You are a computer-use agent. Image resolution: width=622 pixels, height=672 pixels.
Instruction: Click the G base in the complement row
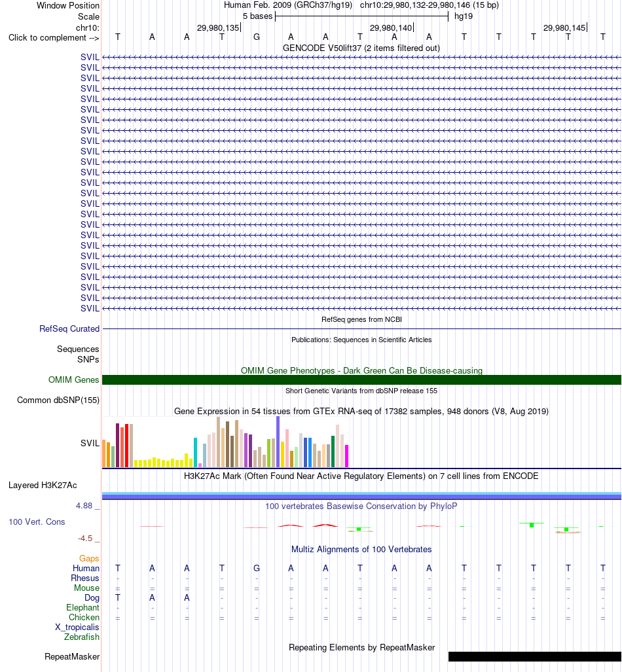[x=257, y=37]
